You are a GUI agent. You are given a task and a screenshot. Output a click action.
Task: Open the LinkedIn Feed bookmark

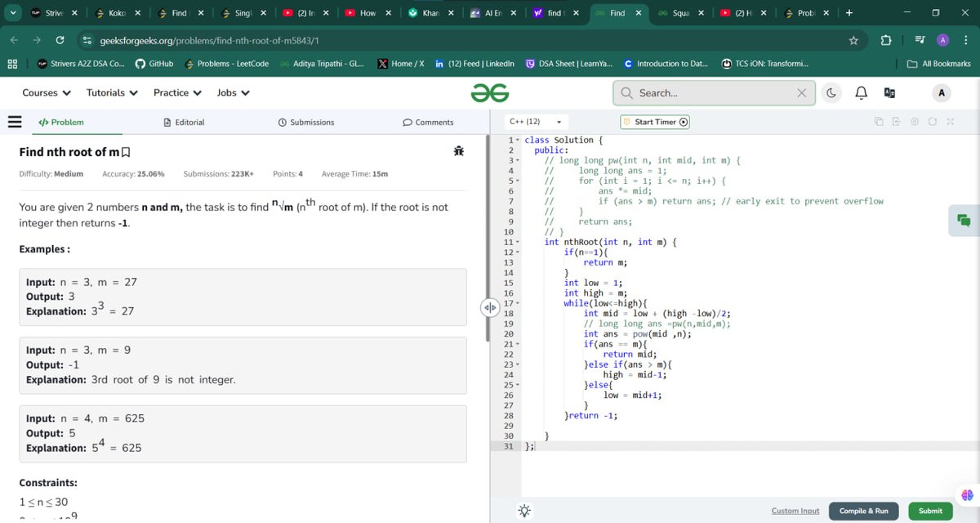tap(474, 64)
